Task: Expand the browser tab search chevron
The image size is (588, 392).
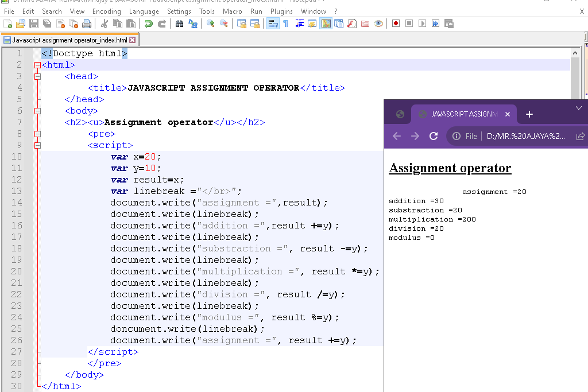Action: click(x=578, y=108)
